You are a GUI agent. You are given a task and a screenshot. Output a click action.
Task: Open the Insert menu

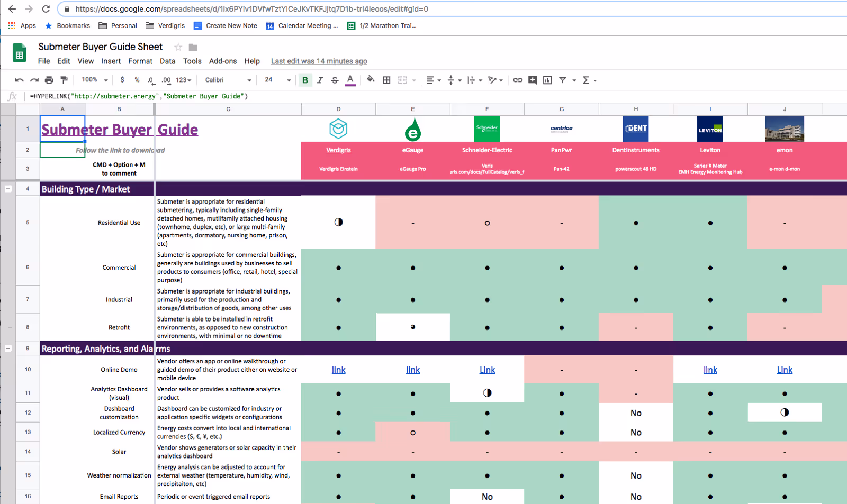click(111, 61)
